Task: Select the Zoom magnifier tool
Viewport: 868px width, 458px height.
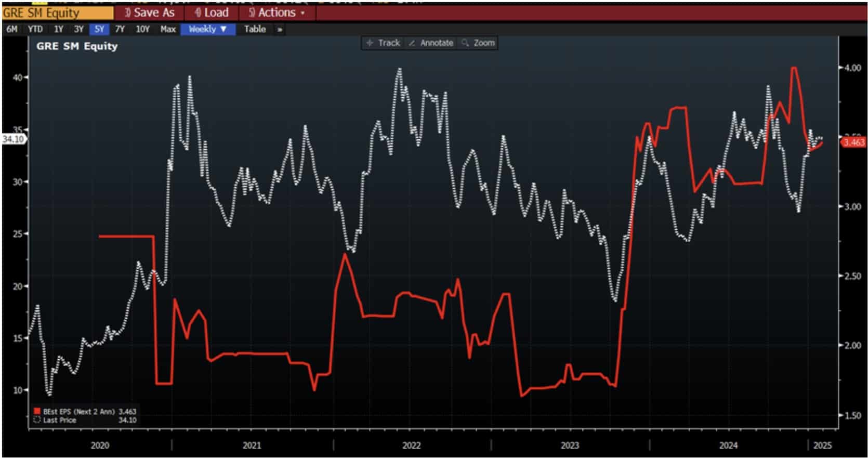Action: (x=478, y=43)
